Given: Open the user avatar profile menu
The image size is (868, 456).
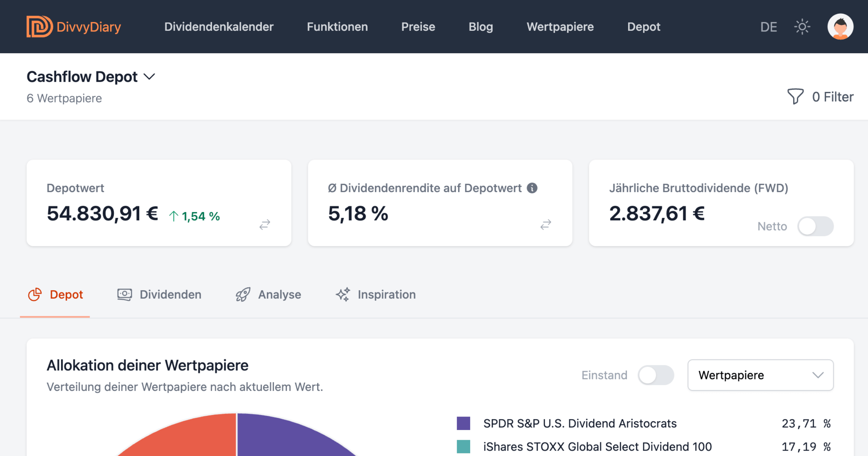Looking at the screenshot, I should (x=840, y=27).
